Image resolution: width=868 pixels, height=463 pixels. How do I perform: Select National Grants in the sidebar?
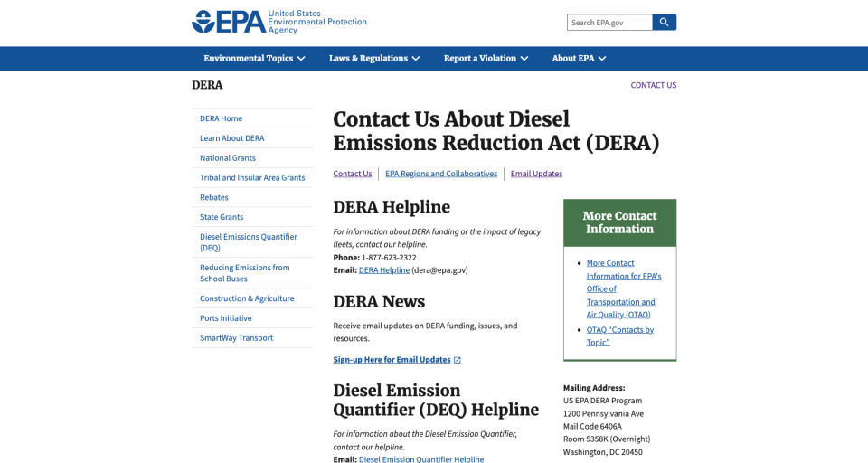(228, 158)
